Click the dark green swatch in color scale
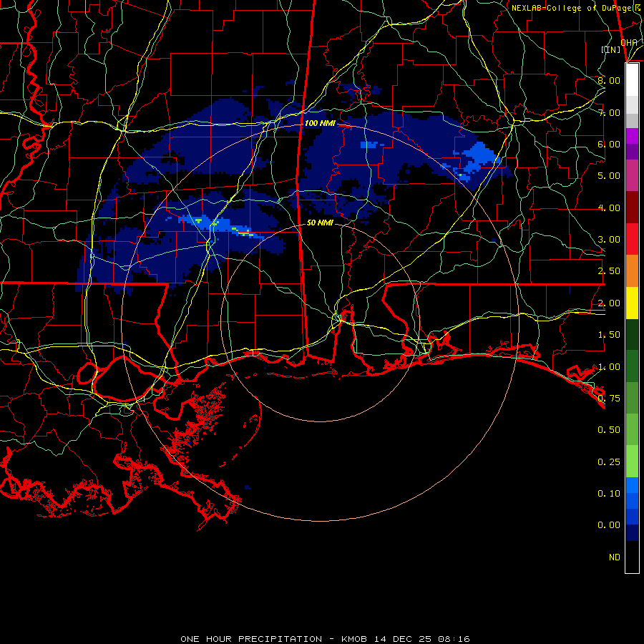The image size is (644, 644). (x=632, y=335)
